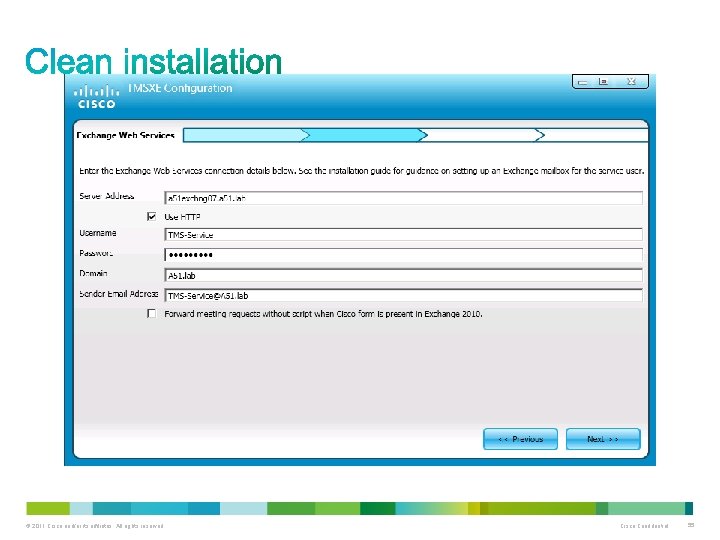Maximize the TMSXE Configuration window
The image size is (720, 540).
(603, 82)
